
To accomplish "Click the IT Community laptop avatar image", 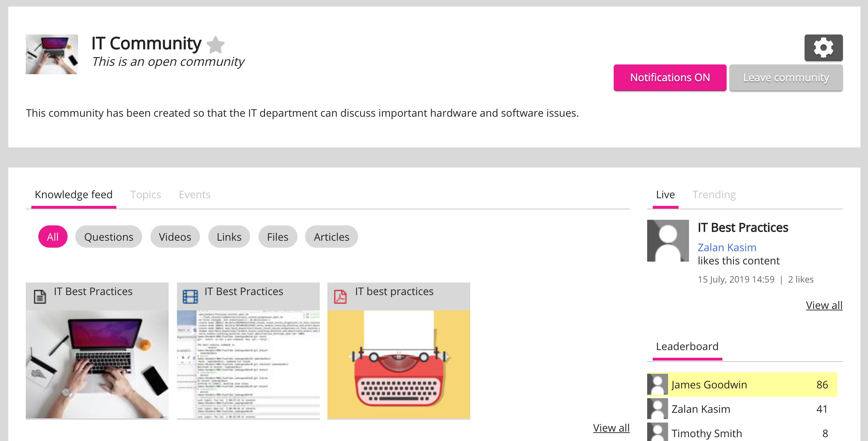I will [x=52, y=54].
